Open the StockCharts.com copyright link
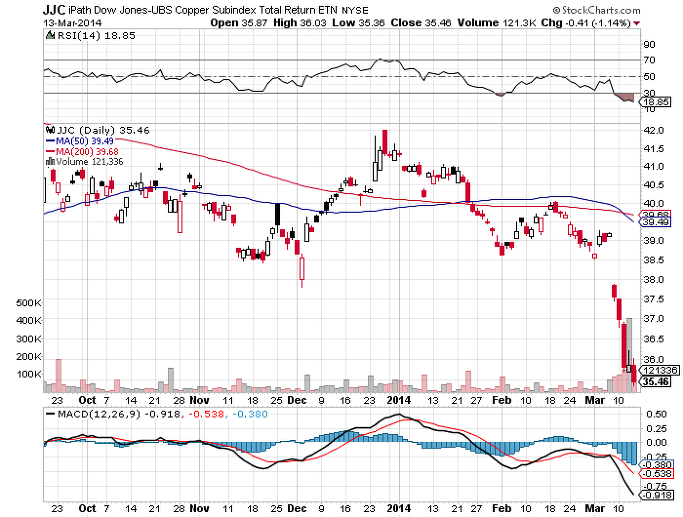 coord(596,10)
